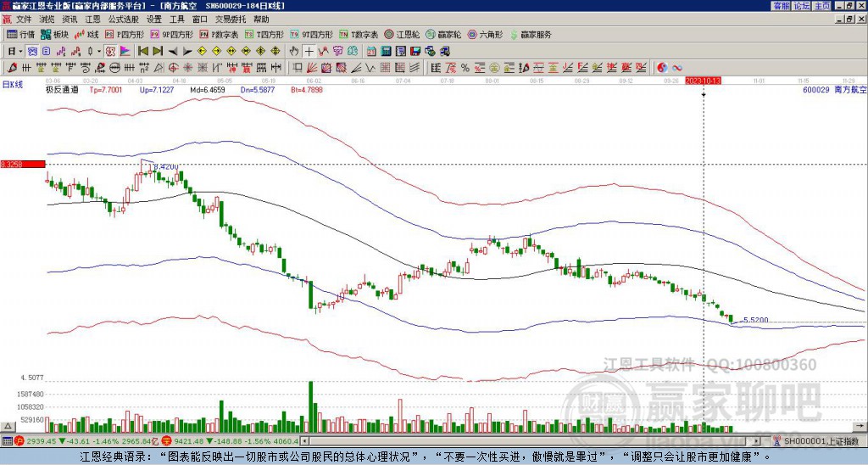Select the circled cross target tool
The height and width of the screenshot is (465, 868).
[x=173, y=68]
